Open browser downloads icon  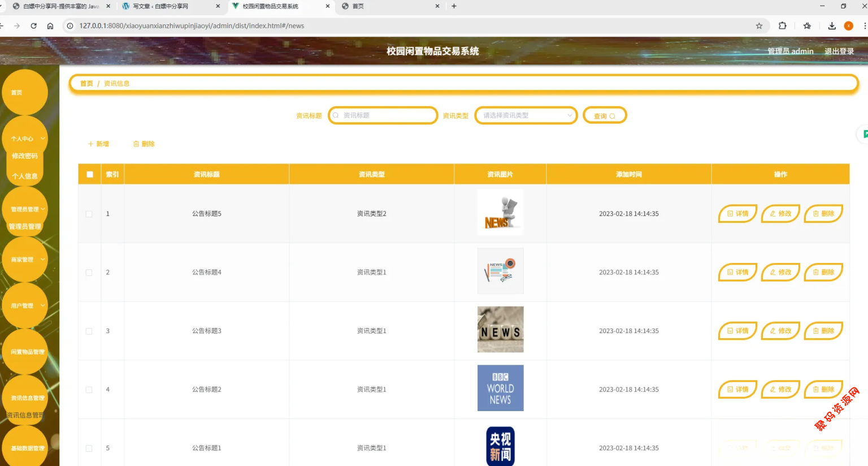(831, 26)
